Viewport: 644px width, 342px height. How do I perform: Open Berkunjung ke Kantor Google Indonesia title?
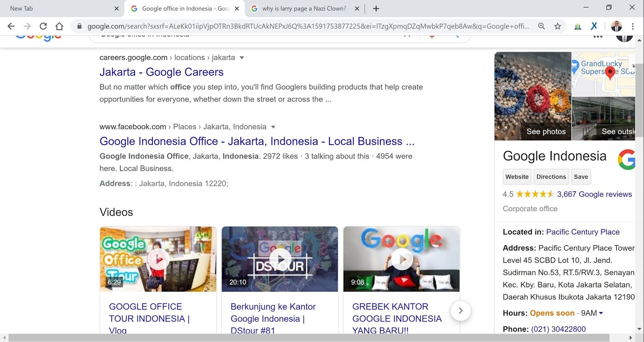pos(273,318)
